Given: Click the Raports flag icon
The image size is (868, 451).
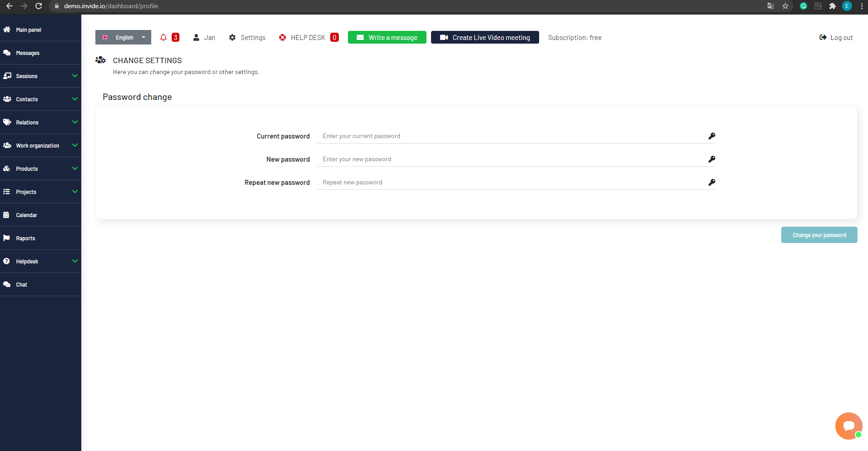Looking at the screenshot, I should click(x=7, y=238).
